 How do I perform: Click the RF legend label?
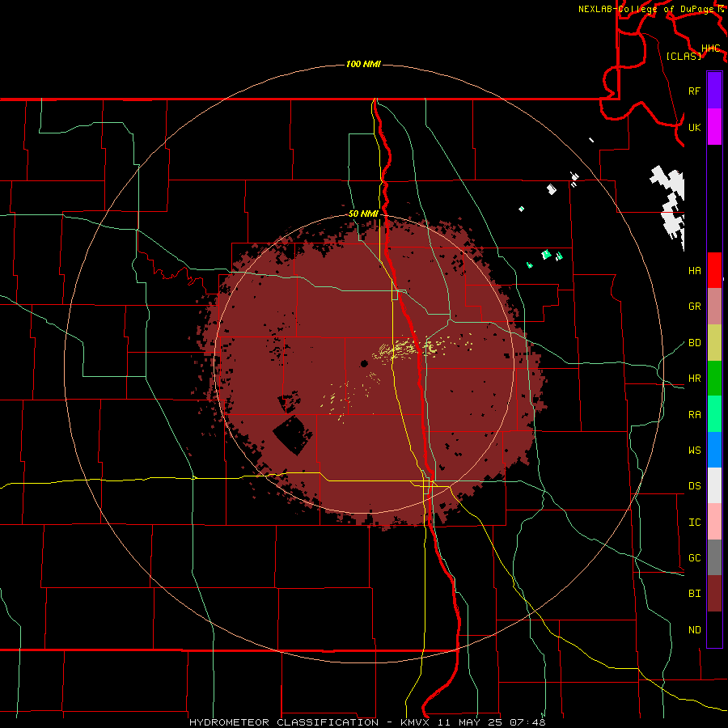(x=694, y=91)
